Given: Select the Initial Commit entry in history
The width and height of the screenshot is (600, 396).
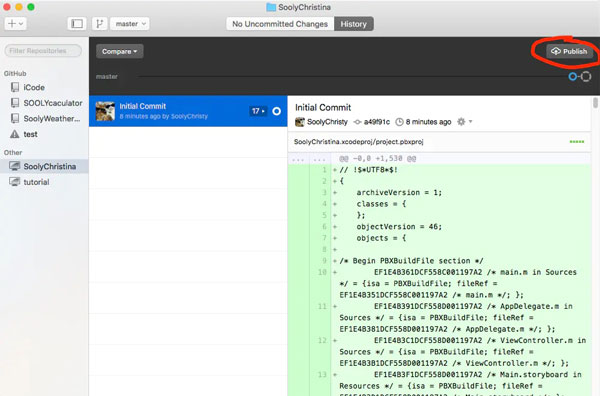Looking at the screenshot, I should tap(188, 111).
